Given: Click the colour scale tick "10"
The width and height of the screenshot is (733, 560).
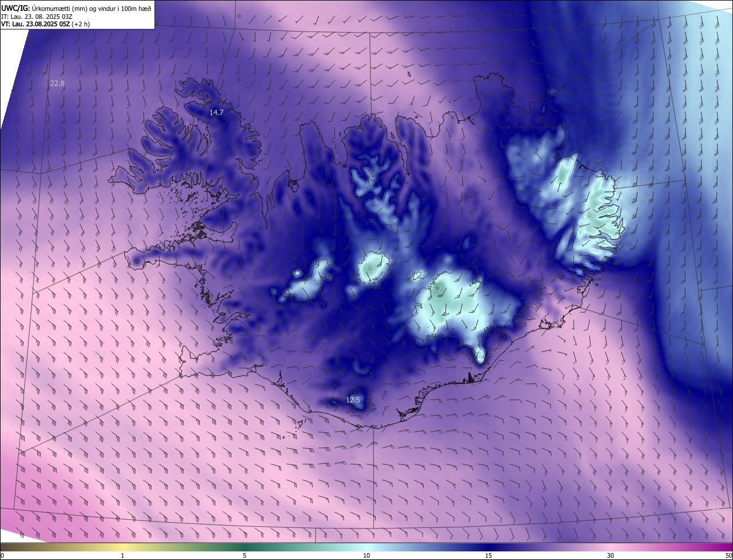Looking at the screenshot, I should click(366, 555).
